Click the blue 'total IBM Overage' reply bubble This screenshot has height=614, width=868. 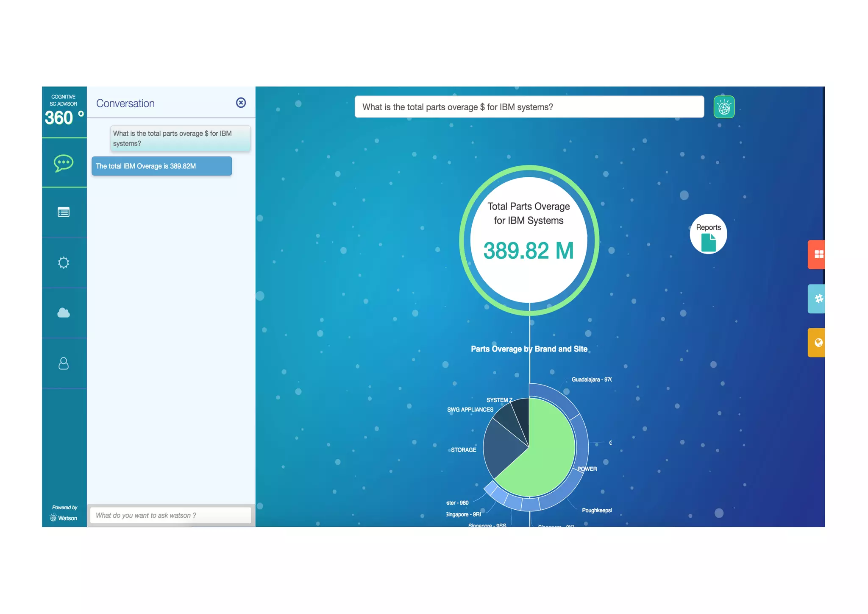[x=161, y=166]
